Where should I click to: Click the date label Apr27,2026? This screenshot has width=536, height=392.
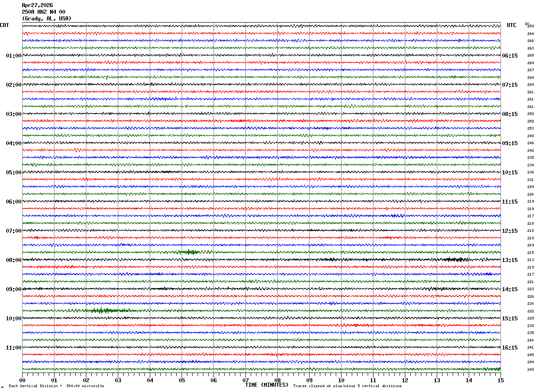[x=37, y=5]
